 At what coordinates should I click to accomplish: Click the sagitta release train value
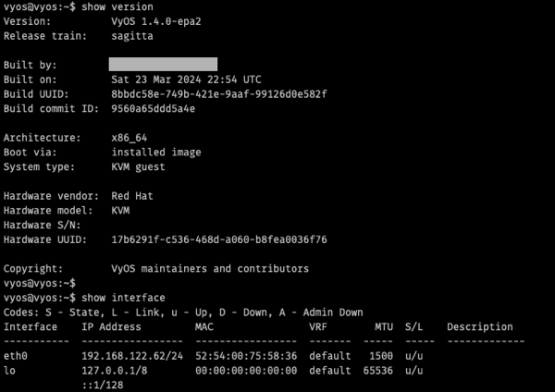[x=132, y=36]
